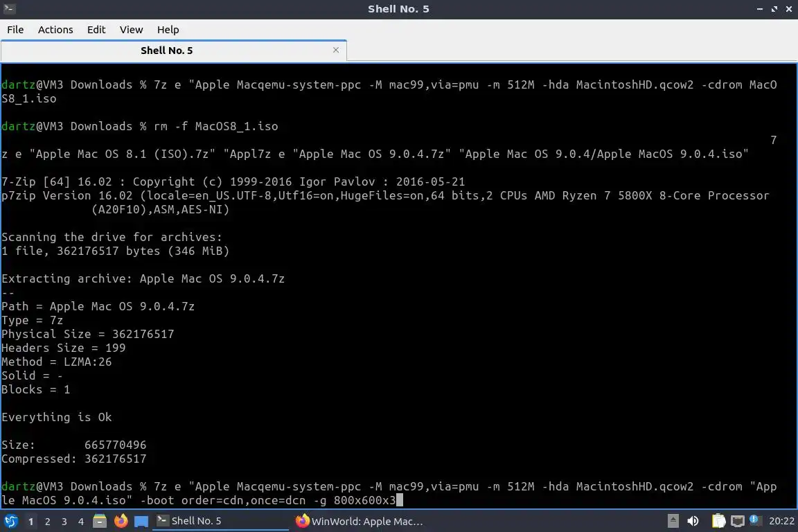Close the Shell No. 5 window
This screenshot has height=532, width=798.
point(789,8)
